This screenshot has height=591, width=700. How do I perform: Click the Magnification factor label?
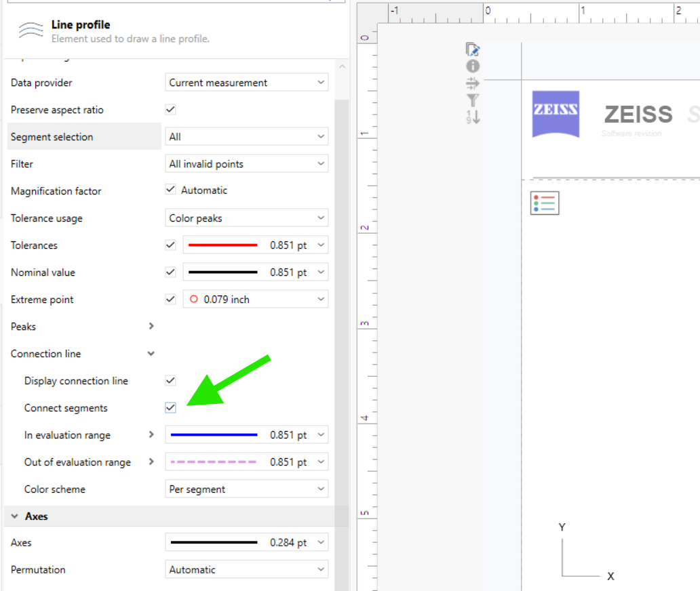pyautogui.click(x=56, y=191)
